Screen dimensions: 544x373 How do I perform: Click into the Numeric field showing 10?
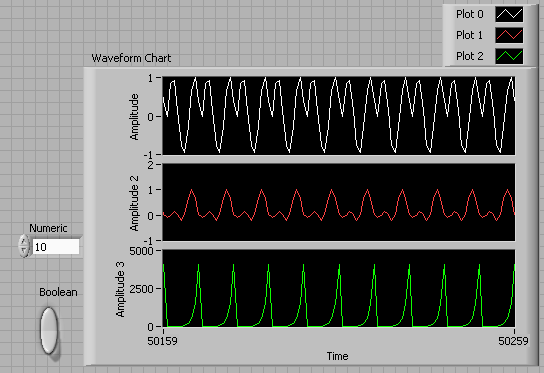tap(56, 247)
